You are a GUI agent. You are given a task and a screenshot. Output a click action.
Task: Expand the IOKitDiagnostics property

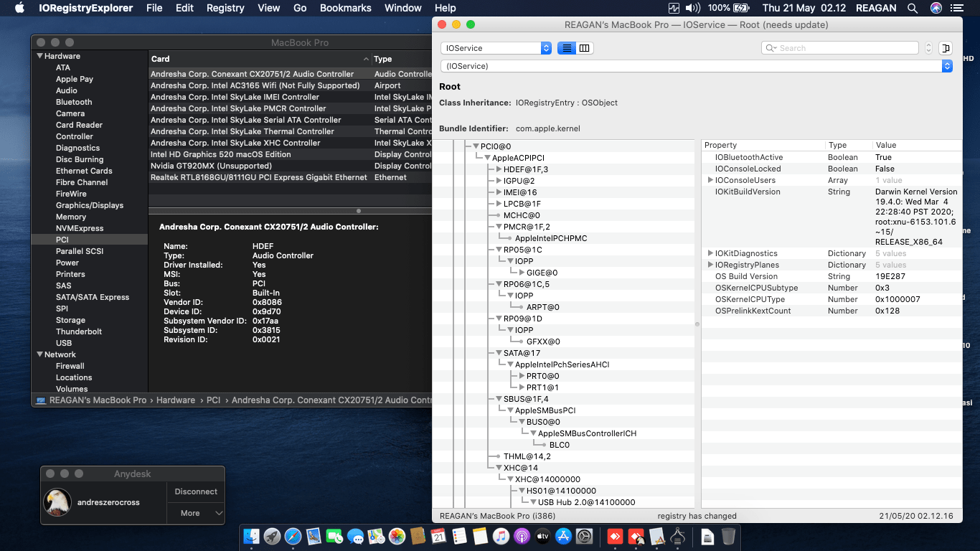[x=710, y=253]
